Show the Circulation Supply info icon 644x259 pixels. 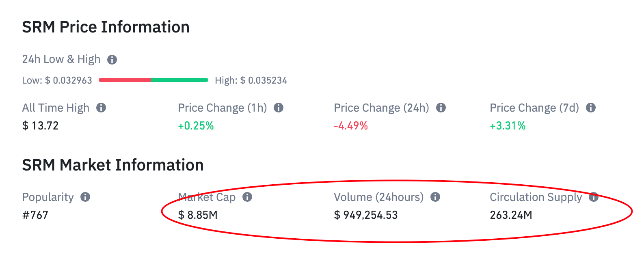tap(594, 197)
